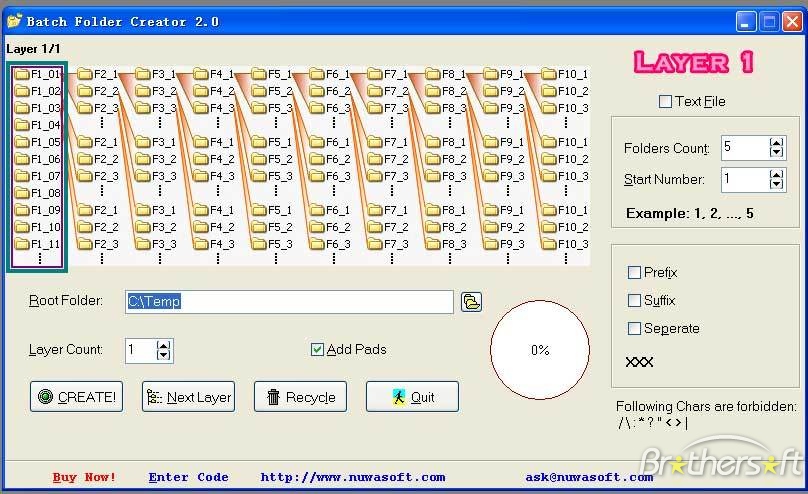This screenshot has height=494, width=808.
Task: Go to the Next Layer
Action: (189, 397)
